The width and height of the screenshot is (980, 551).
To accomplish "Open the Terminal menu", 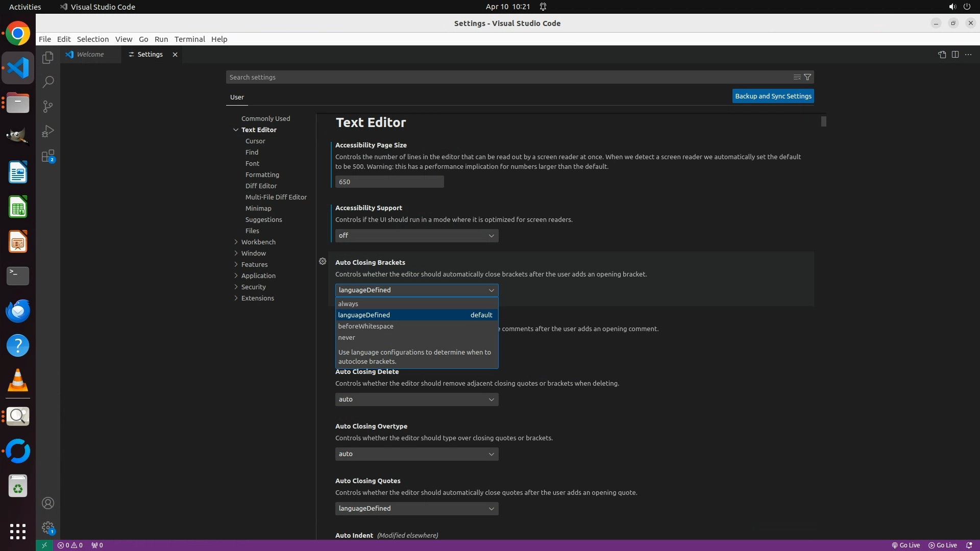I will (189, 39).
